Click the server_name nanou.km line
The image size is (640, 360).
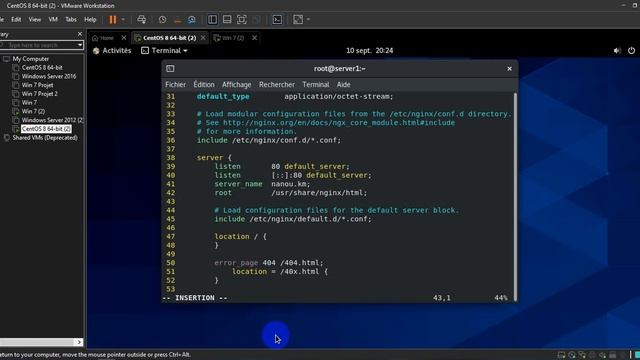(262, 184)
